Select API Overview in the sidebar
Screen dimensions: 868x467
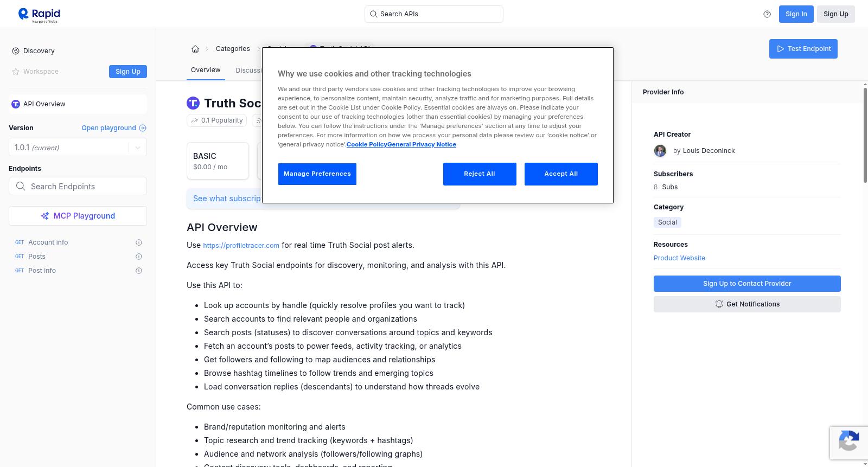click(78, 104)
